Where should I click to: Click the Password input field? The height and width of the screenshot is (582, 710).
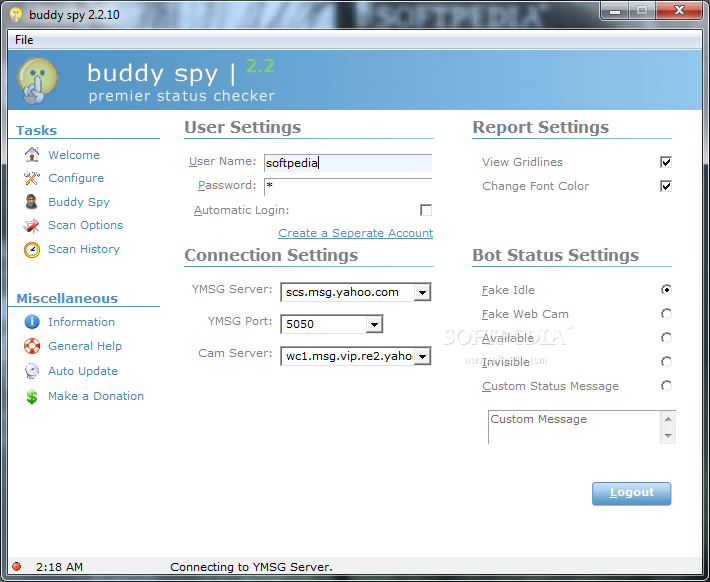(x=348, y=186)
